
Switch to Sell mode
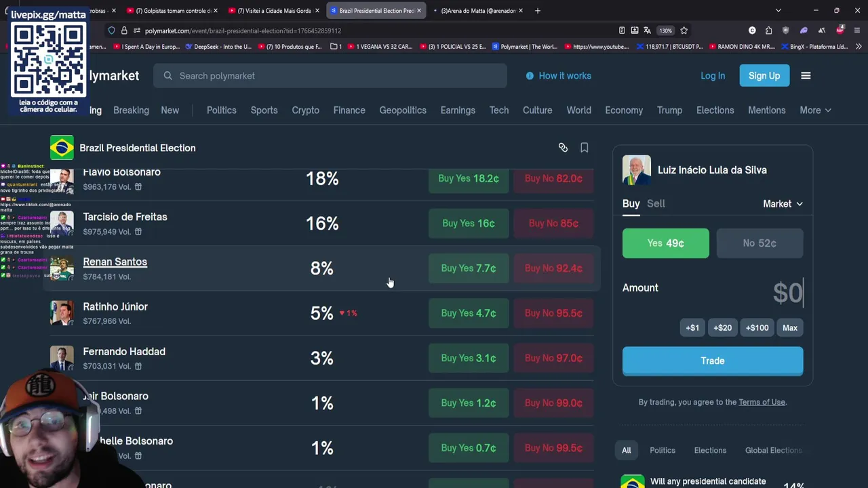[656, 203]
